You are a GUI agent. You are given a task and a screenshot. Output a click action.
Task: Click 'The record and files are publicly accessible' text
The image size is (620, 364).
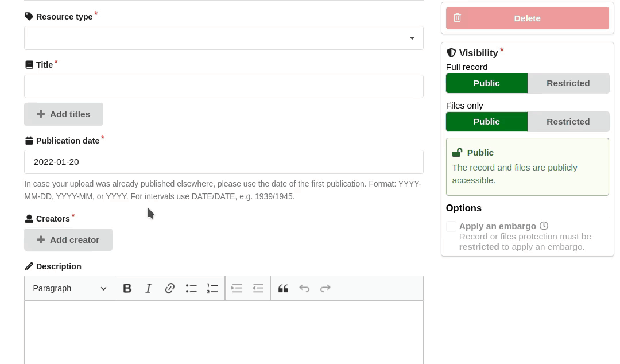tap(515, 174)
